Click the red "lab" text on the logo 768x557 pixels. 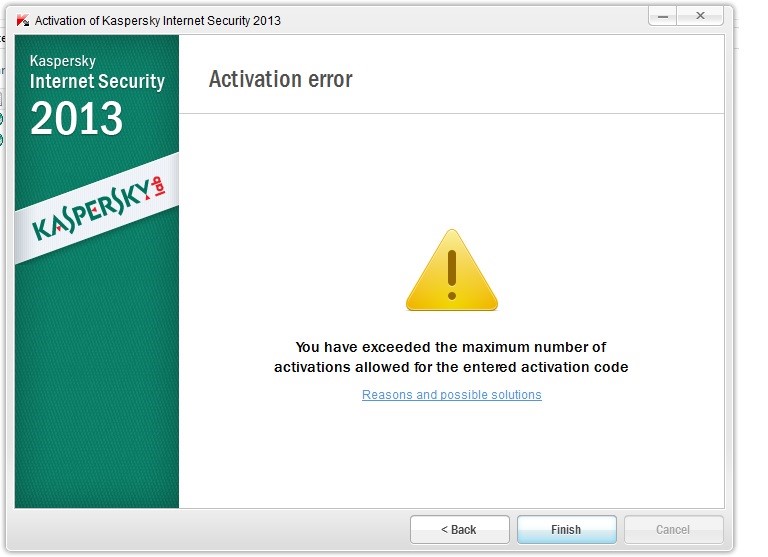click(159, 187)
